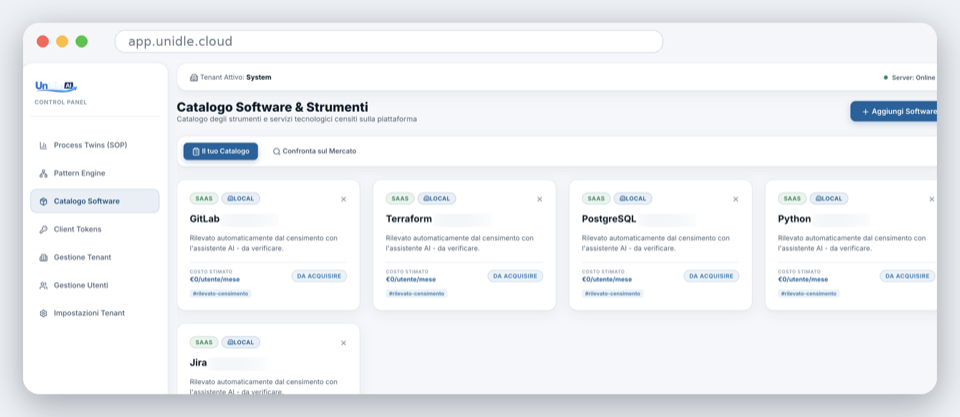Click €0/utente/mese on PostgreSQL card
The height and width of the screenshot is (417, 960).
coord(607,279)
